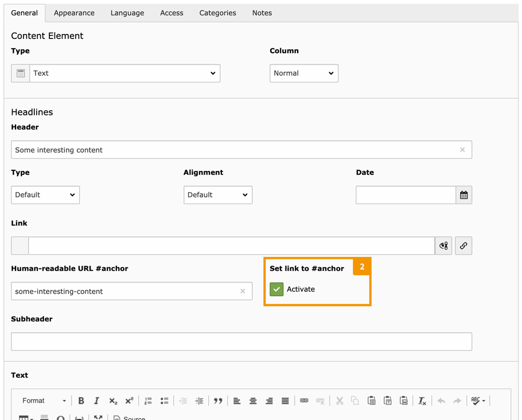Insert a bulleted list
Image resolution: width=522 pixels, height=420 pixels.
[x=164, y=400]
